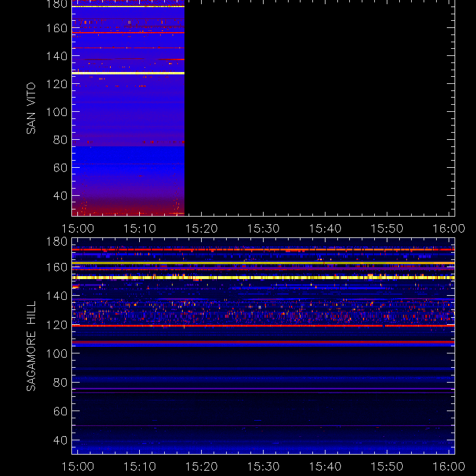This screenshot has height=476, width=476.
Task: Click the yellow band near 127 in San Vito spectrogram
Action: coord(128,73)
